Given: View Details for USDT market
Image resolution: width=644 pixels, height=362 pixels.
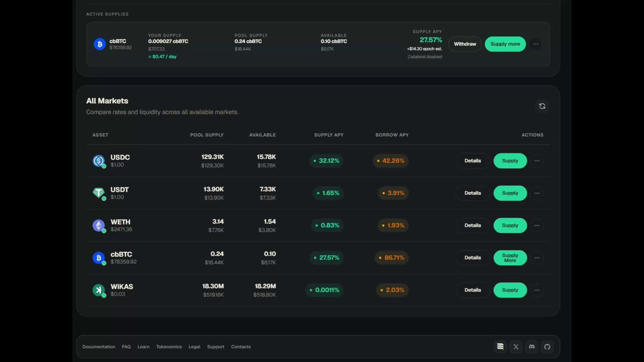Looking at the screenshot, I should click(x=473, y=193).
